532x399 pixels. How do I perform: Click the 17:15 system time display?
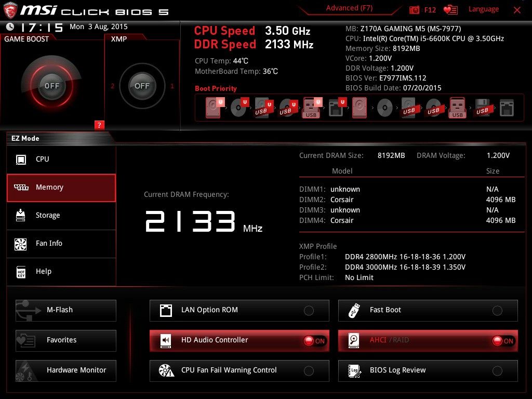pyautogui.click(x=42, y=28)
